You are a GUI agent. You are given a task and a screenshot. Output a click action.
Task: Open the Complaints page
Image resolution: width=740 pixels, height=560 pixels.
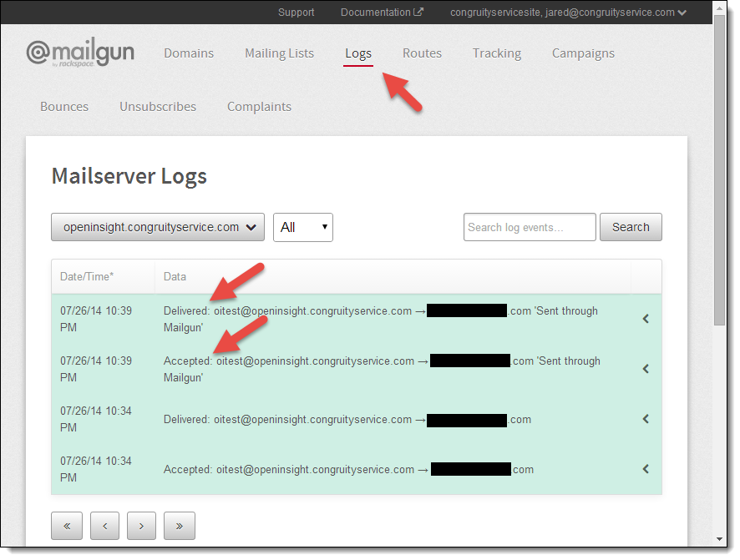259,106
